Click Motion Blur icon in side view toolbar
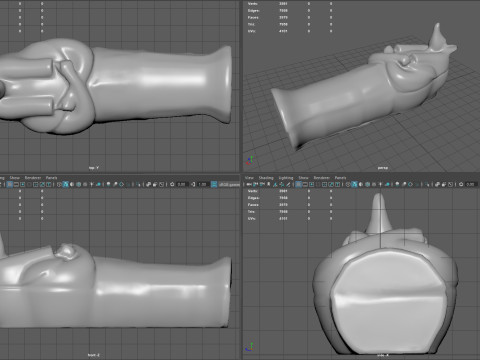Image resolution: width=480 pixels, height=360 pixels. tap(404, 184)
